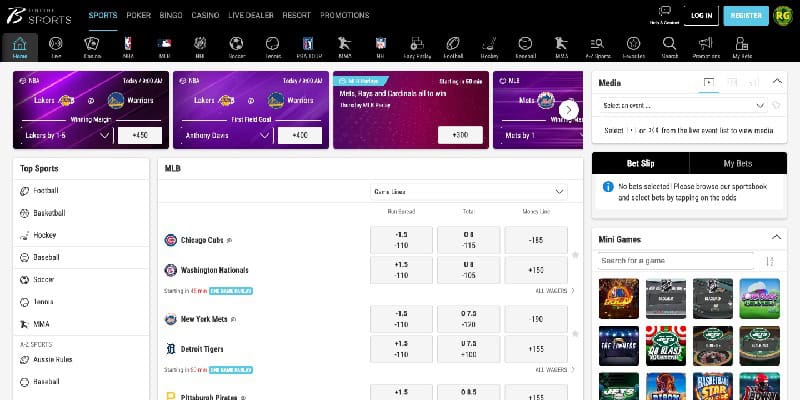Select the +300 Mets, Rays and Cardinals parlay
This screenshot has width=800, height=400.
(460, 135)
